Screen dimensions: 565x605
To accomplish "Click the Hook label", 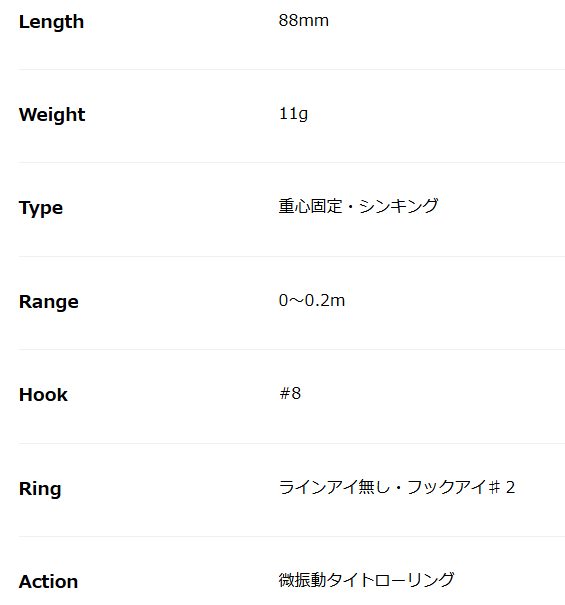I will (43, 395).
